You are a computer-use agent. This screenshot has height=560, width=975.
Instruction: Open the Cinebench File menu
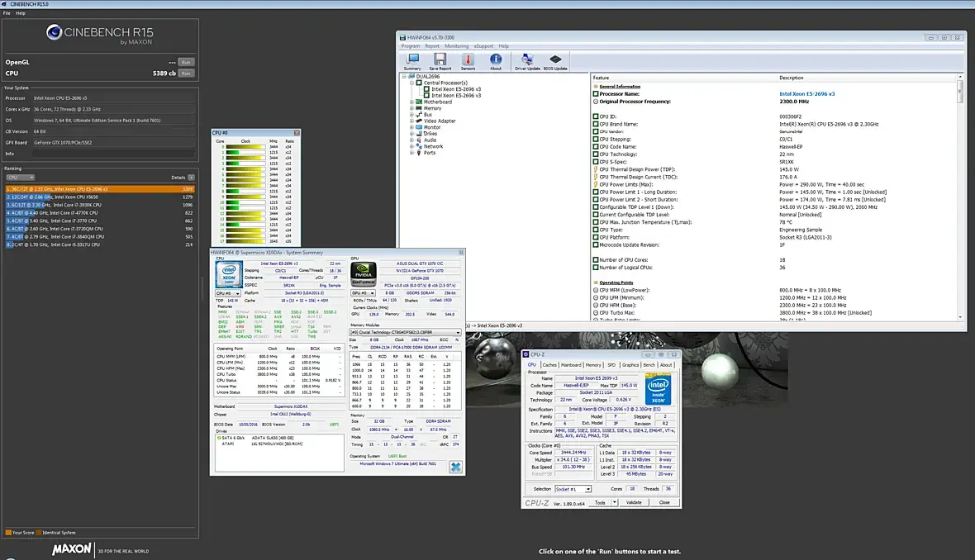[x=7, y=13]
